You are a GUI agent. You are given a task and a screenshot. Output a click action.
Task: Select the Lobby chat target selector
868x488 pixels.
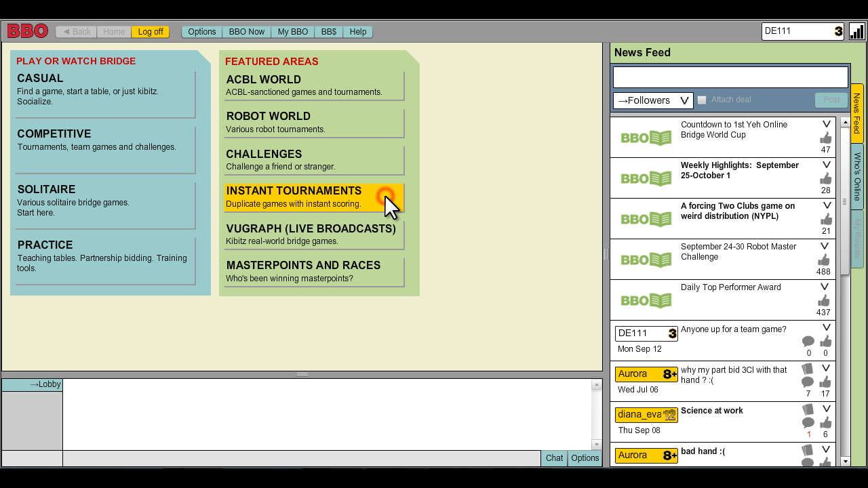(32, 385)
